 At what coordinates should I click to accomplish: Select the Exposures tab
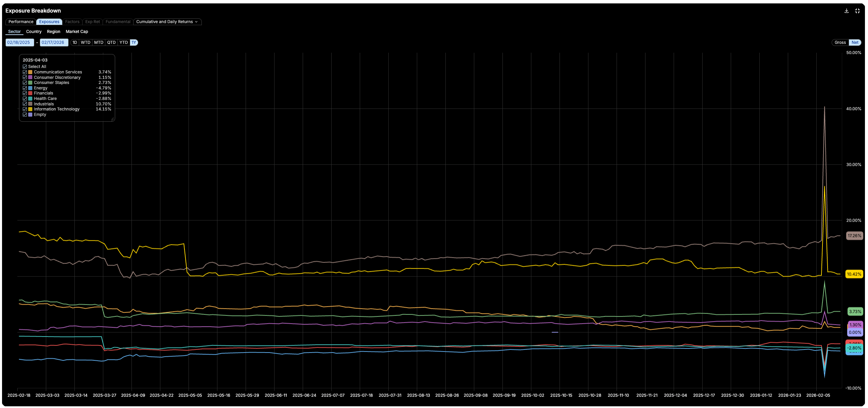(49, 22)
